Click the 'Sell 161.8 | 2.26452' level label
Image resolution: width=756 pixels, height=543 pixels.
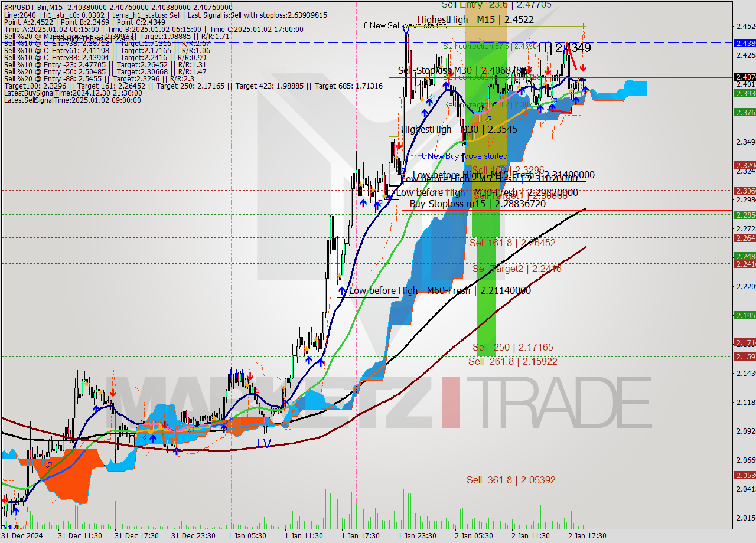[x=512, y=243]
